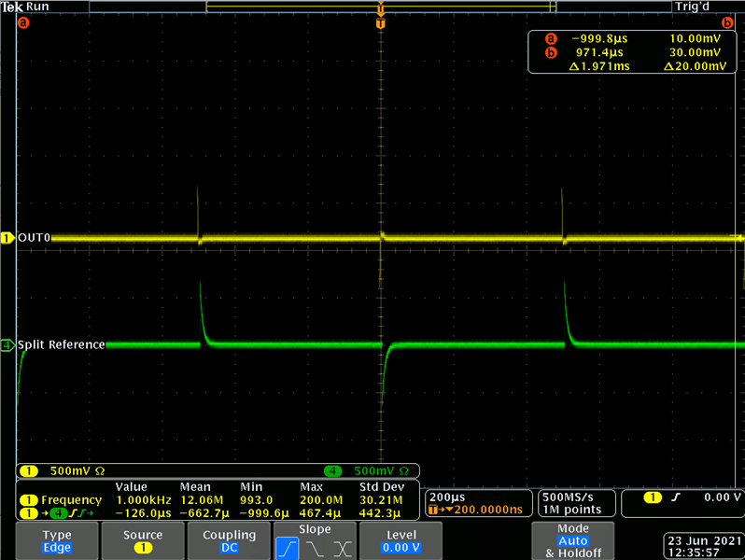This screenshot has height=560, width=745.
Task: Click the waveform record view bar
Action: [x=380, y=7]
